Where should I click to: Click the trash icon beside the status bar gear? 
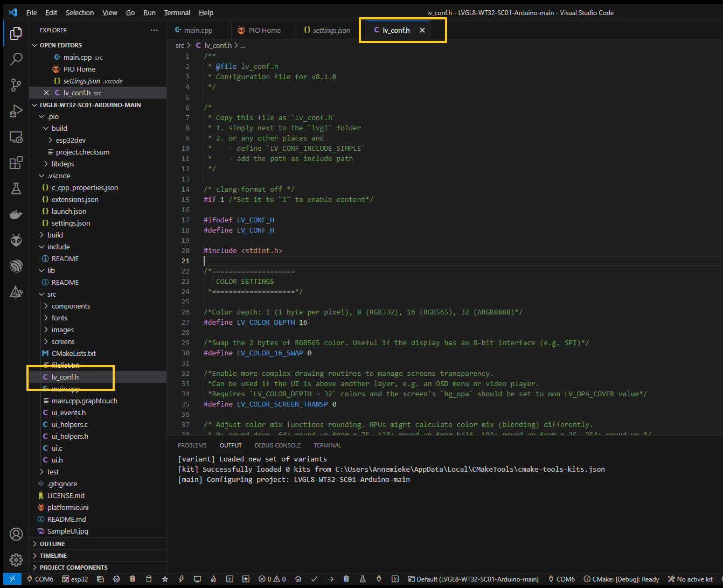[133, 579]
